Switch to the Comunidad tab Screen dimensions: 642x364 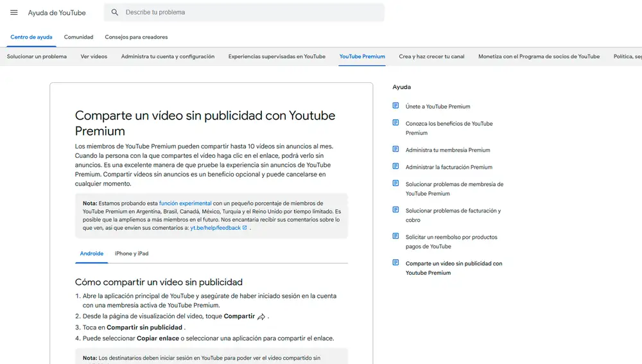(78, 37)
